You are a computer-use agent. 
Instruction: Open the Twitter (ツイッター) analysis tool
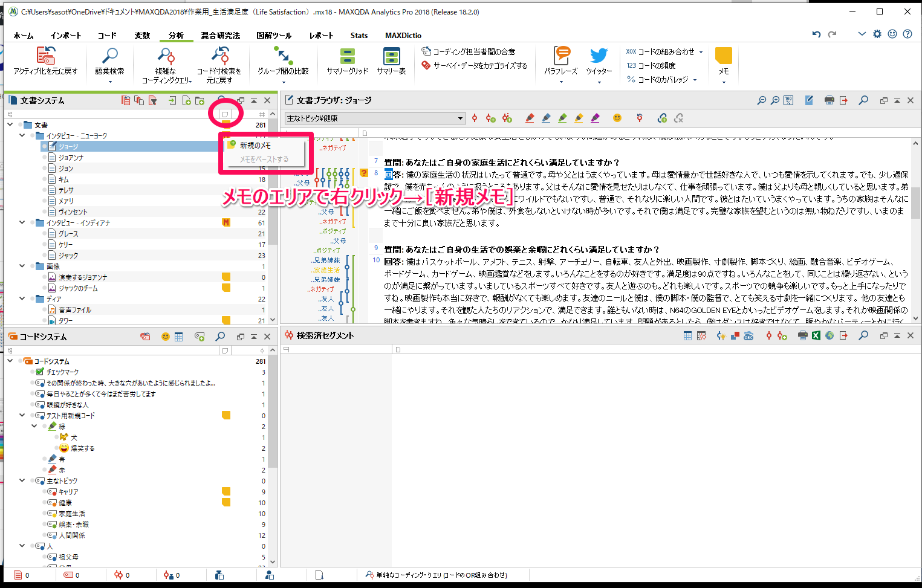599,63
